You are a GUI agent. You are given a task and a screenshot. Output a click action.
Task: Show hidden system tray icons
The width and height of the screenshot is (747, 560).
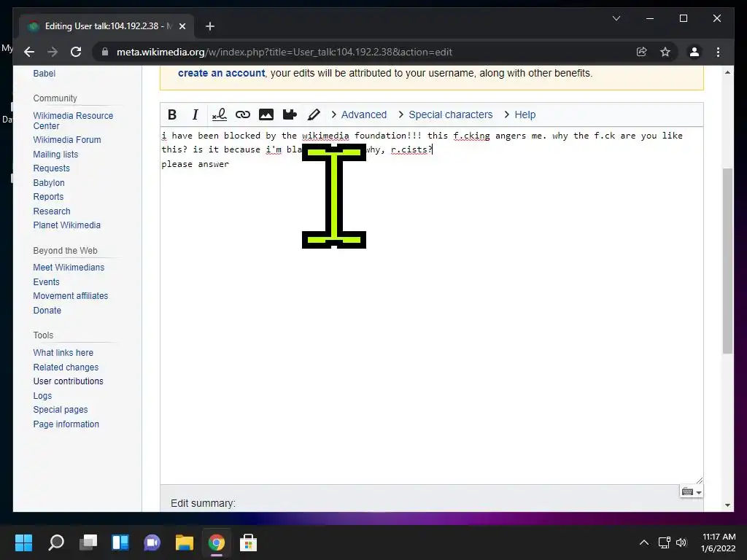643,542
